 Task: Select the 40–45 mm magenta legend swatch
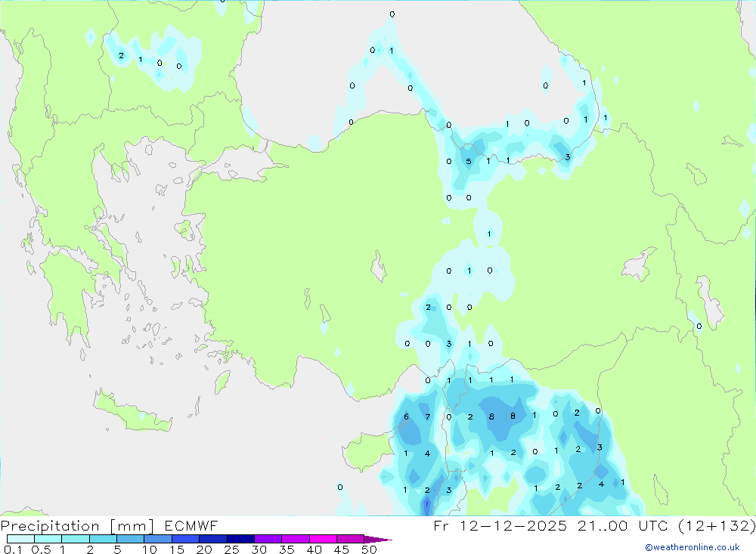click(323, 539)
